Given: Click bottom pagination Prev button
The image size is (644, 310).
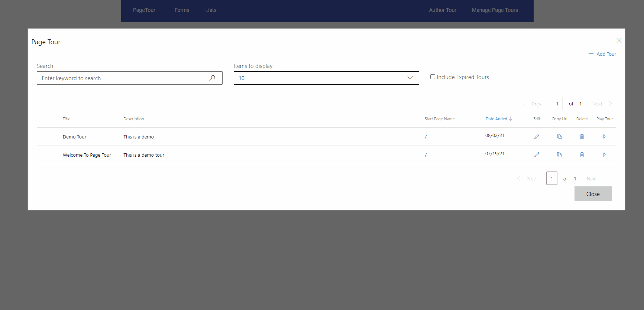Looking at the screenshot, I should click(x=527, y=179).
